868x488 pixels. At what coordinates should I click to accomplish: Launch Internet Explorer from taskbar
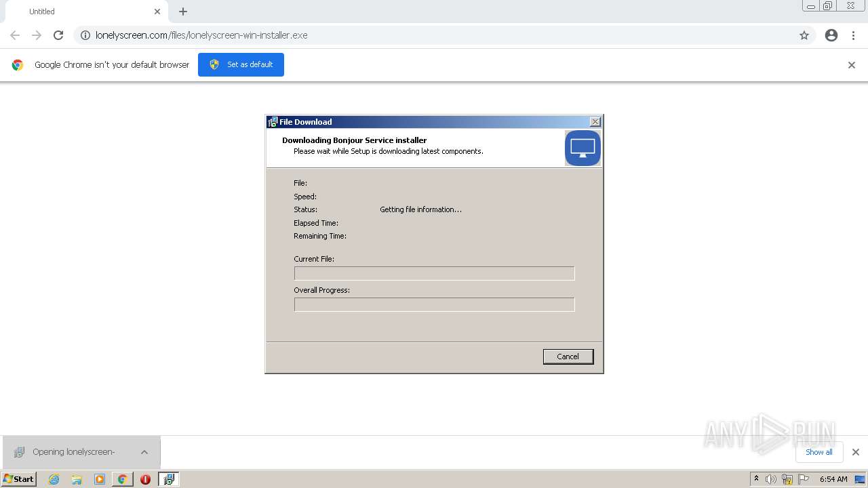54,479
